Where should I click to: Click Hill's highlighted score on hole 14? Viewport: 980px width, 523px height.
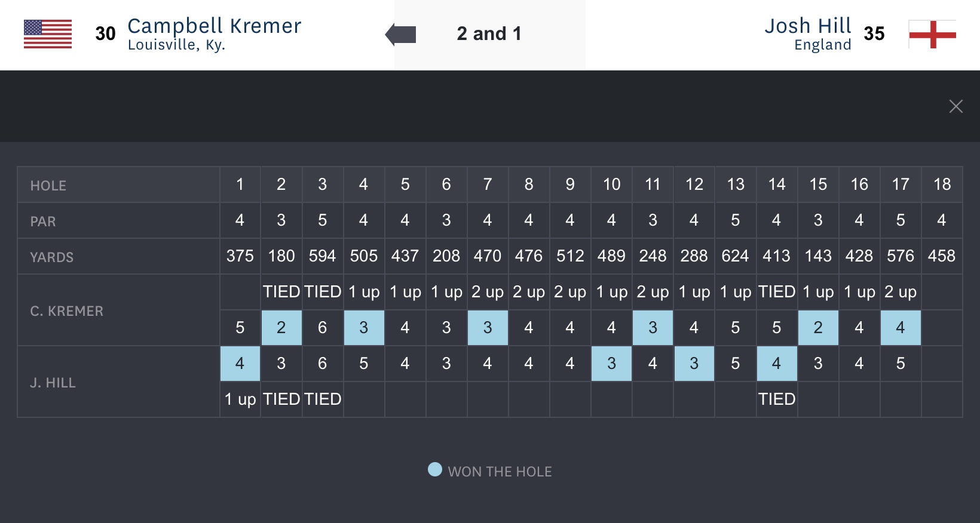(776, 364)
